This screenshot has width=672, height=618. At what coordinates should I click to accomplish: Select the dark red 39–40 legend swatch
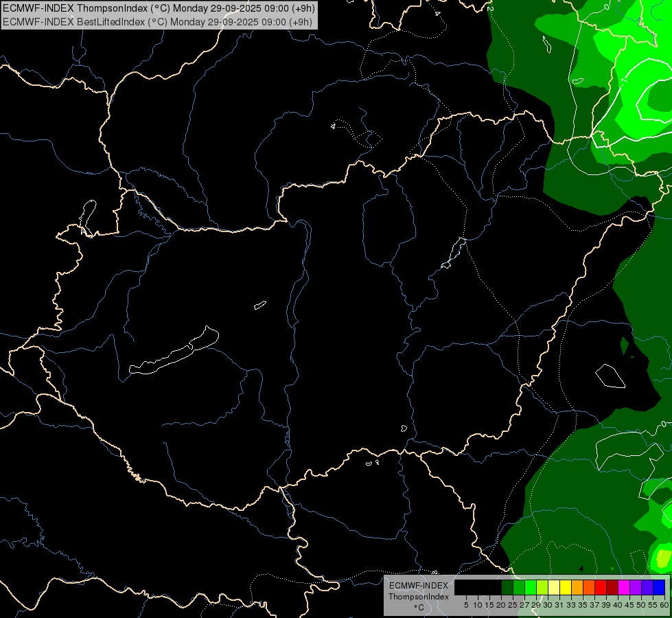(612, 587)
